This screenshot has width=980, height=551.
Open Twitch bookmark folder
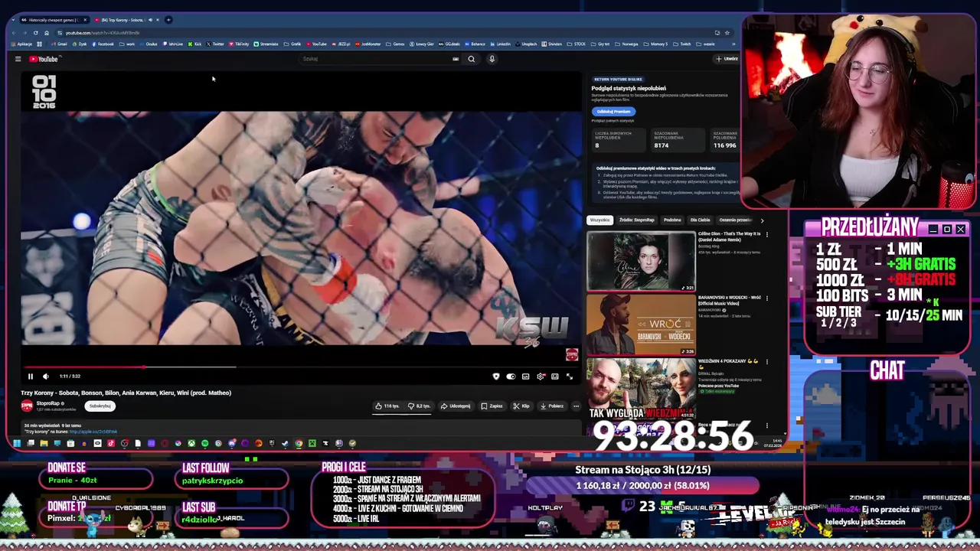pos(682,44)
